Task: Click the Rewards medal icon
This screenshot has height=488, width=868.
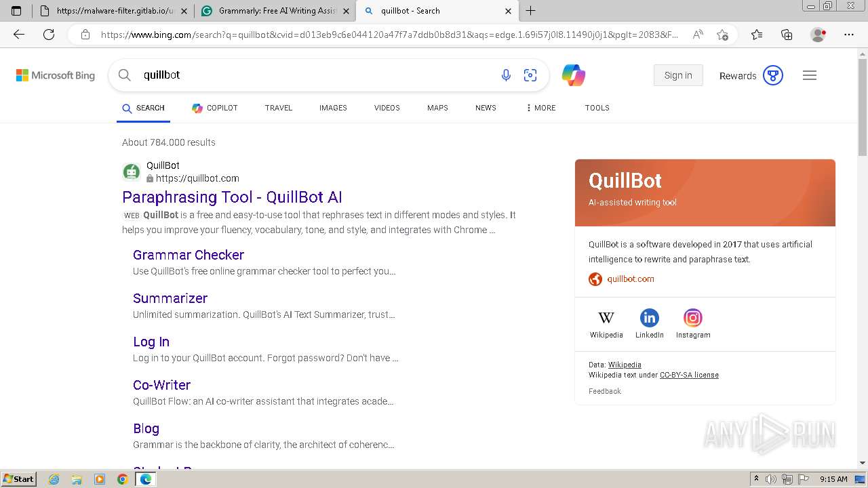Action: coord(773,75)
